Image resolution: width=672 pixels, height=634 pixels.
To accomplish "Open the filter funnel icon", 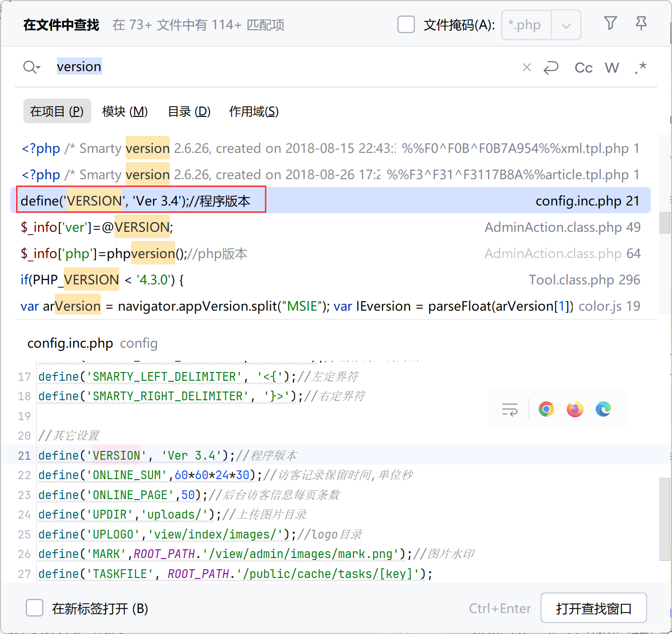I will 610,23.
